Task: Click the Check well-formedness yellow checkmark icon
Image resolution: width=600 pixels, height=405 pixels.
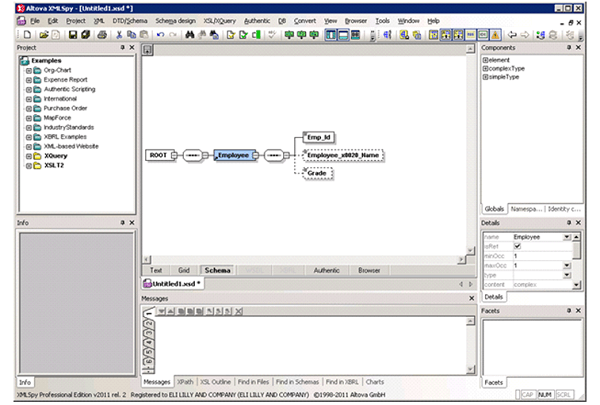Action: [x=231, y=35]
